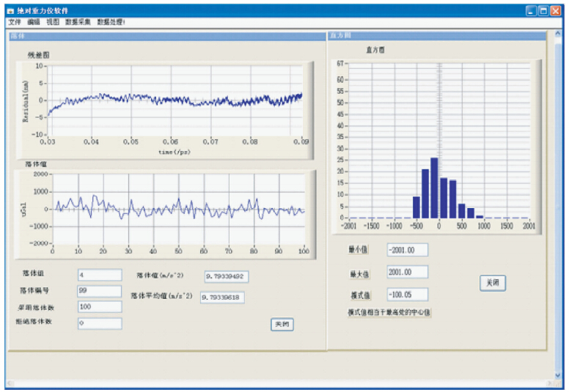Select the 拒绝落体数 input field

[x=100, y=323]
